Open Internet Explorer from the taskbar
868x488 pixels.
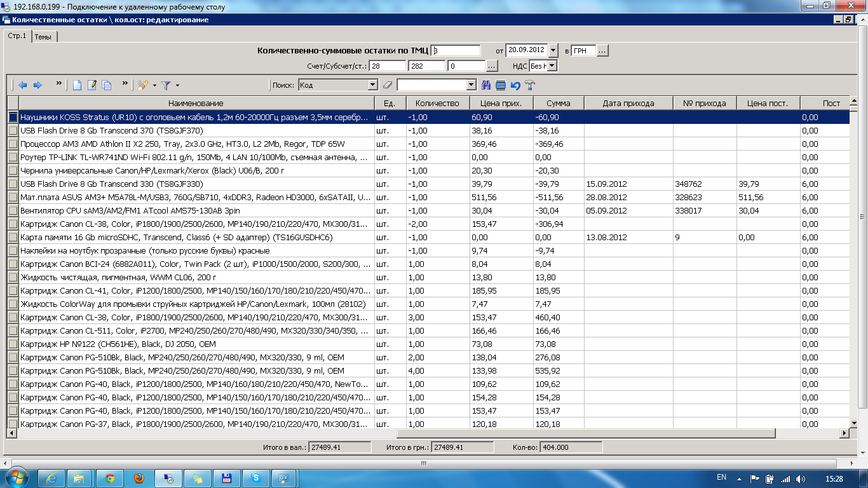coord(51,478)
